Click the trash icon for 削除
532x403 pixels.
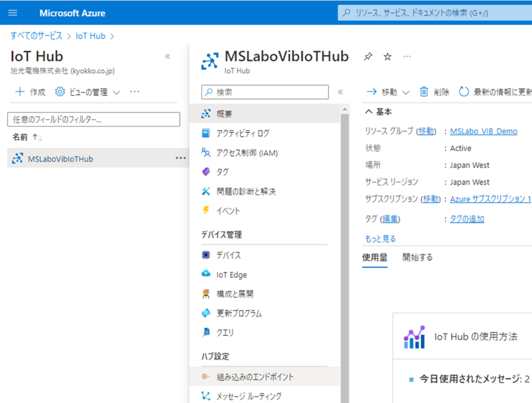pyautogui.click(x=424, y=91)
